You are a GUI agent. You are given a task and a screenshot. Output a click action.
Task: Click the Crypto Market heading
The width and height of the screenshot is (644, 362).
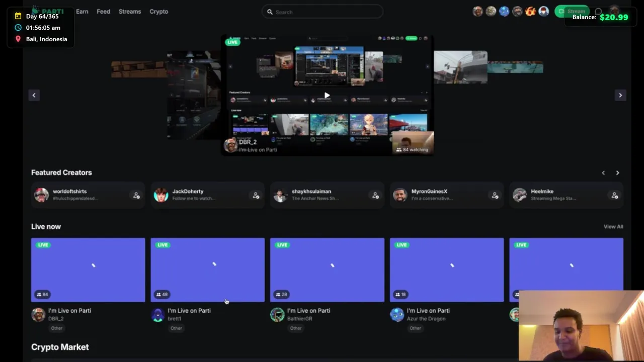tap(60, 347)
